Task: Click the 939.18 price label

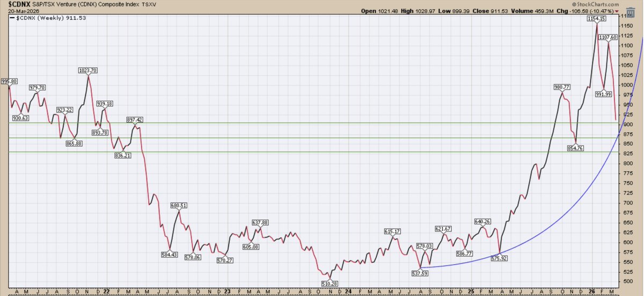Action: (x=105, y=104)
